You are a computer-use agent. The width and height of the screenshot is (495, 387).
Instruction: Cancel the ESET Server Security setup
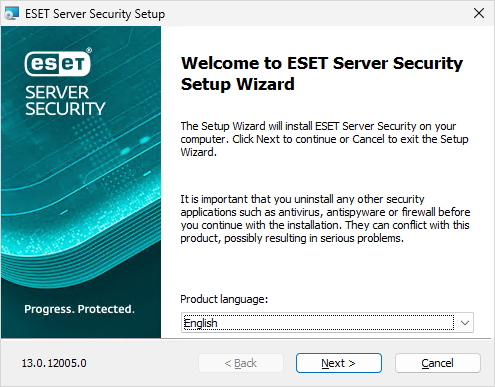(x=438, y=363)
